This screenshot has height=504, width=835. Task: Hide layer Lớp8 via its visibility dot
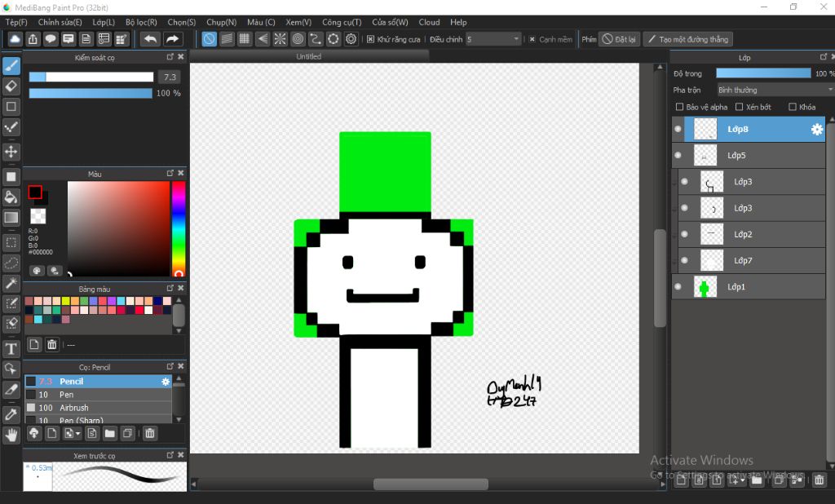(x=678, y=129)
